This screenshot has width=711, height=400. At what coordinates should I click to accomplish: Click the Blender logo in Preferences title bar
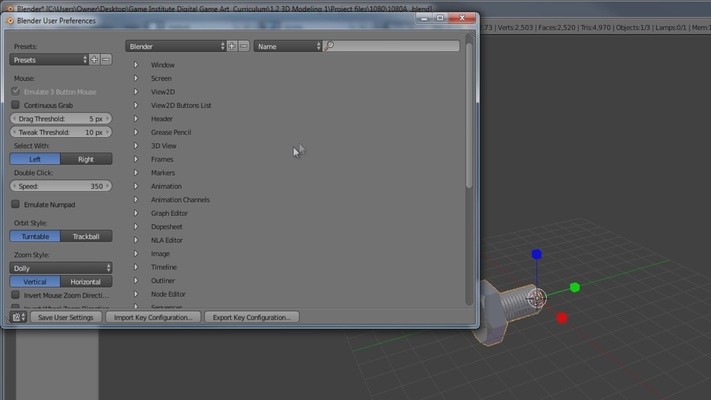10,20
